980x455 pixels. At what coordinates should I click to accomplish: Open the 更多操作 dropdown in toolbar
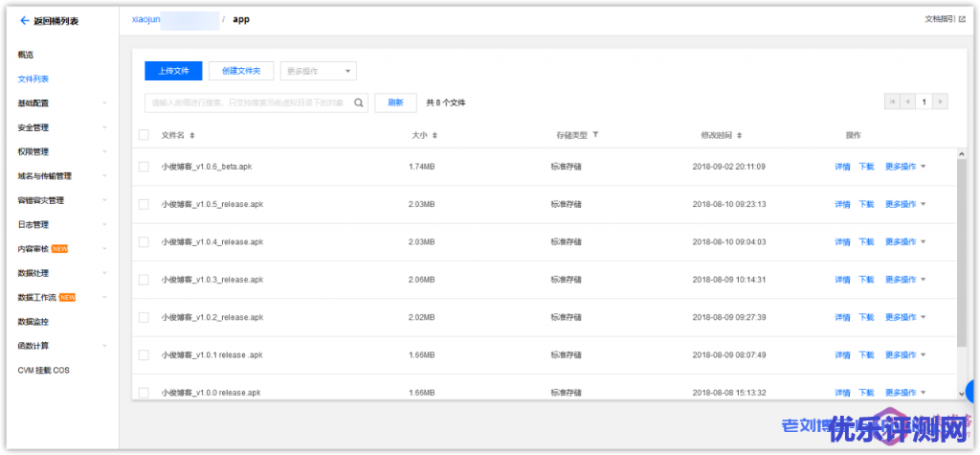(318, 71)
